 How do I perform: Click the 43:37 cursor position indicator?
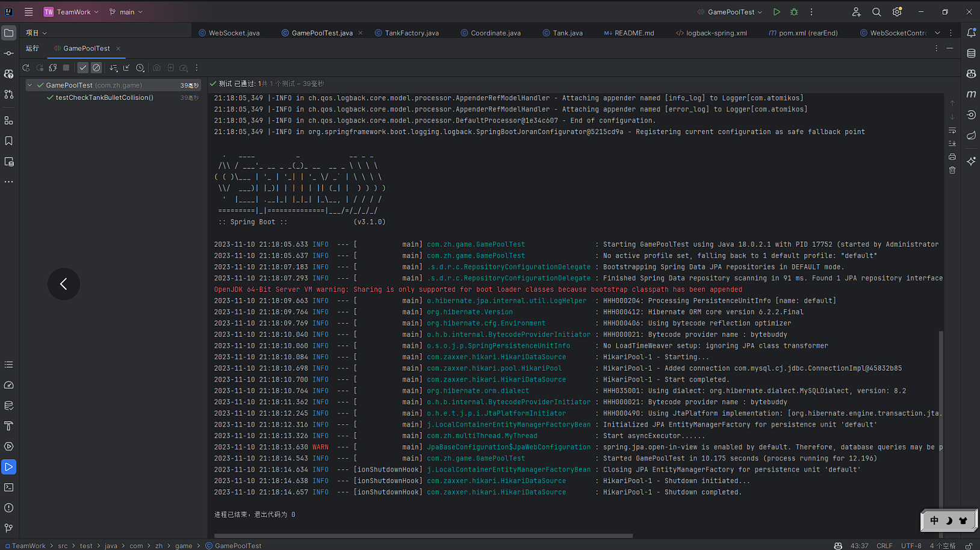[859, 546]
